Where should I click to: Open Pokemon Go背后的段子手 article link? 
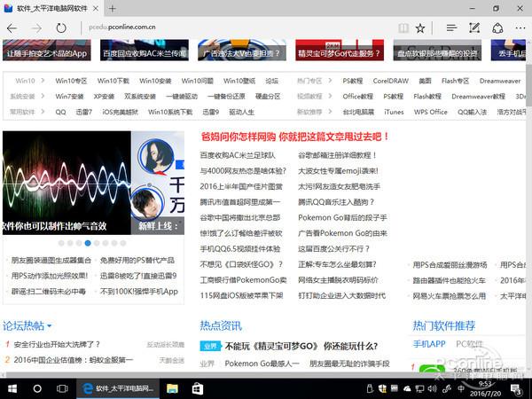[x=342, y=217]
